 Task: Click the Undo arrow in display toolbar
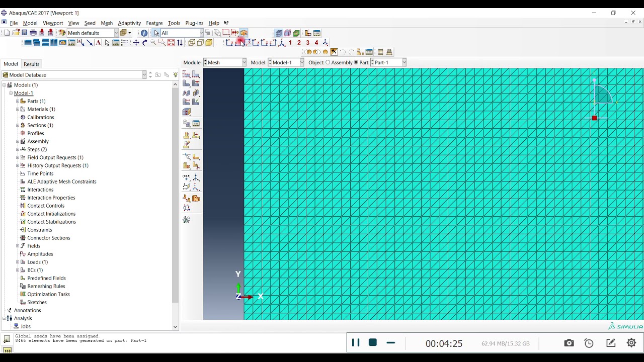343,52
